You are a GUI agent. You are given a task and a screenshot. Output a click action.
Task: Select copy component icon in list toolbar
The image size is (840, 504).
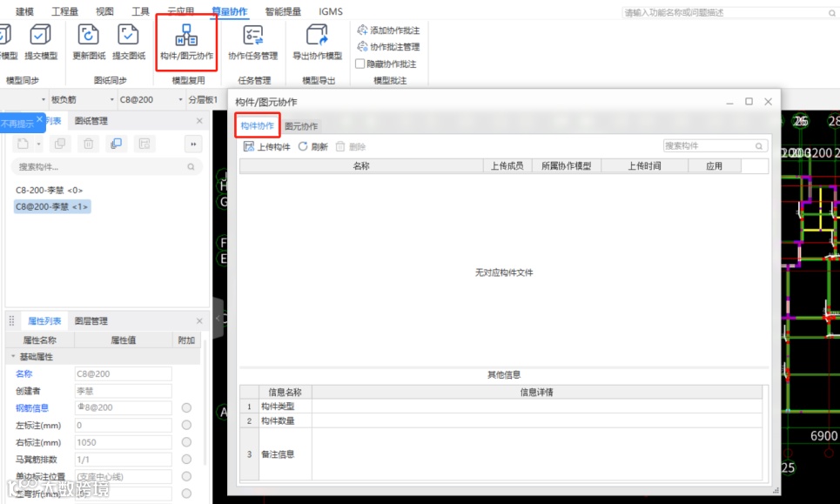click(60, 144)
